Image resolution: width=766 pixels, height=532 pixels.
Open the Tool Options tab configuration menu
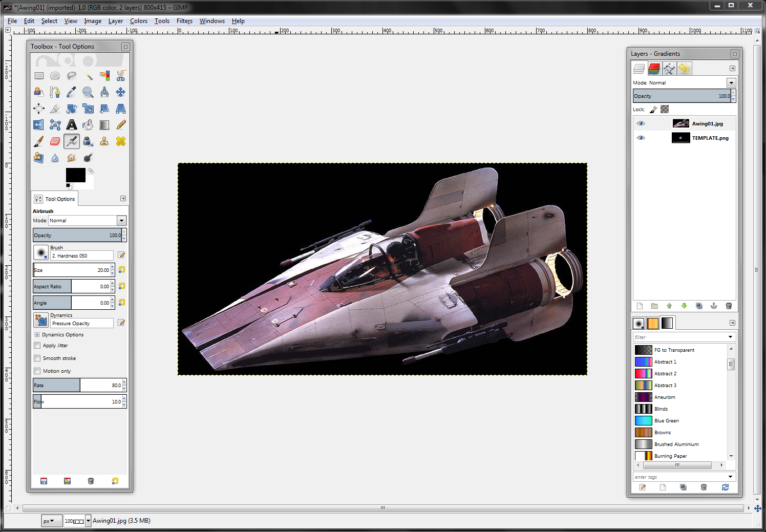pos(123,199)
